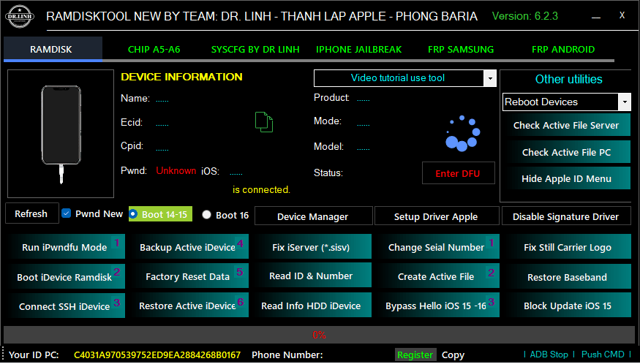
Task: Select the Boot 16 radio button
Action: 206,215
